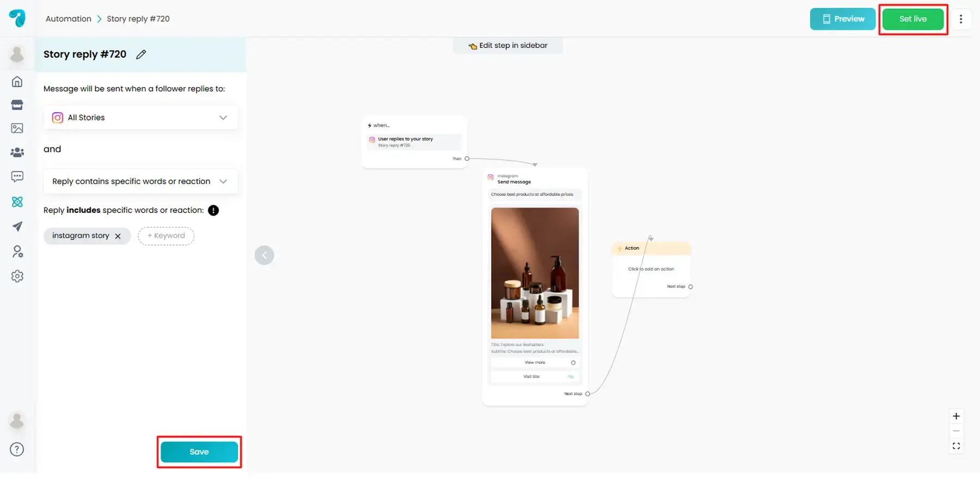Collapse the sidebar with the arrow button
Image resolution: width=980 pixels, height=477 pixels.
(x=264, y=255)
